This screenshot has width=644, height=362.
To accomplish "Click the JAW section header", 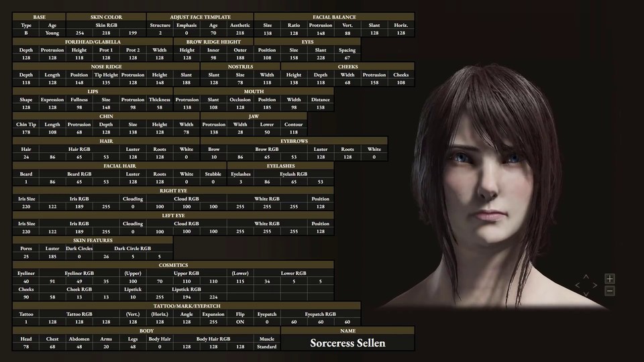I will [x=254, y=116].
